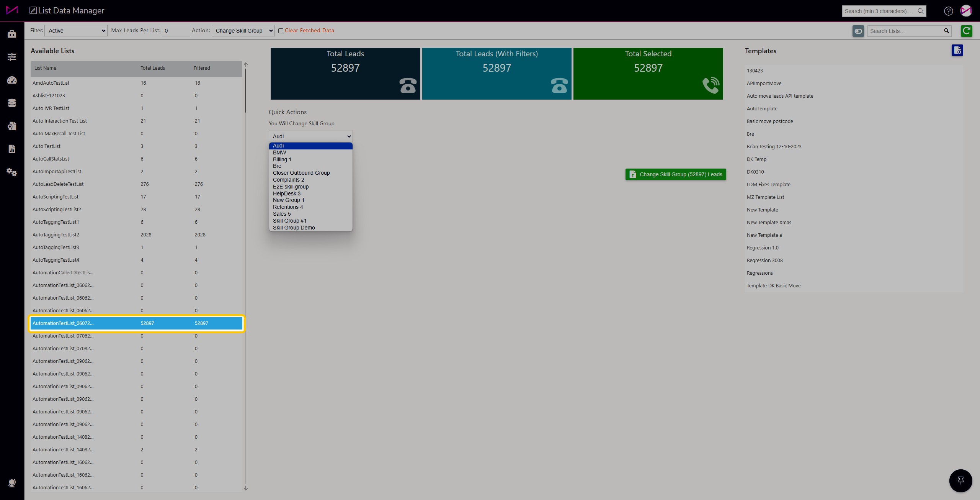Open the reports document sidebar icon
The width and height of the screenshot is (980, 500).
(x=12, y=149)
